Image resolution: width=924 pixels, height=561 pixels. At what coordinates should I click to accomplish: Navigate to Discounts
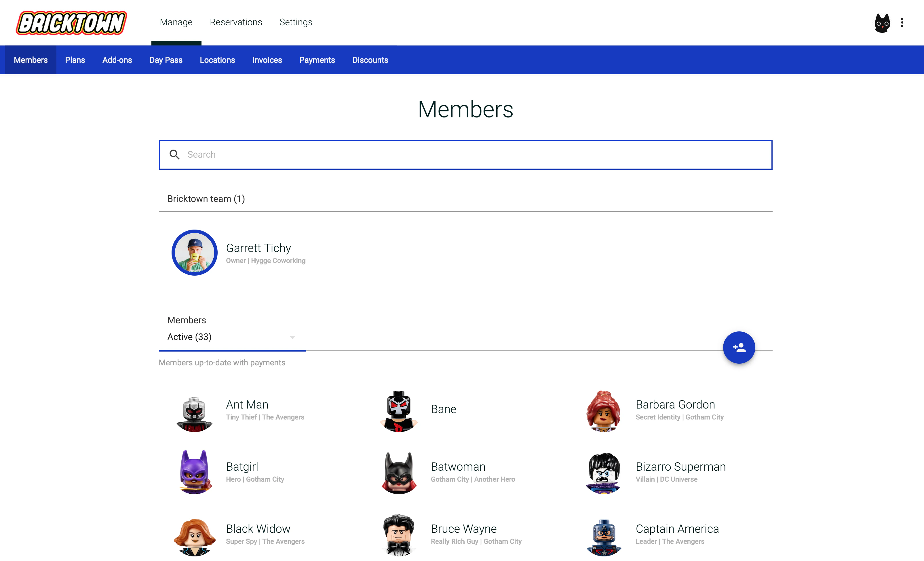(x=370, y=60)
